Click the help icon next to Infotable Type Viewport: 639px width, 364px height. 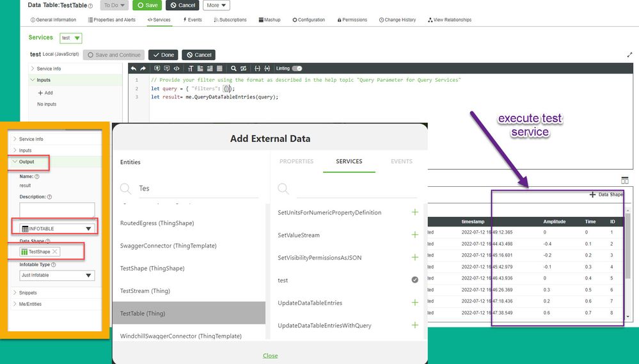(x=53, y=265)
